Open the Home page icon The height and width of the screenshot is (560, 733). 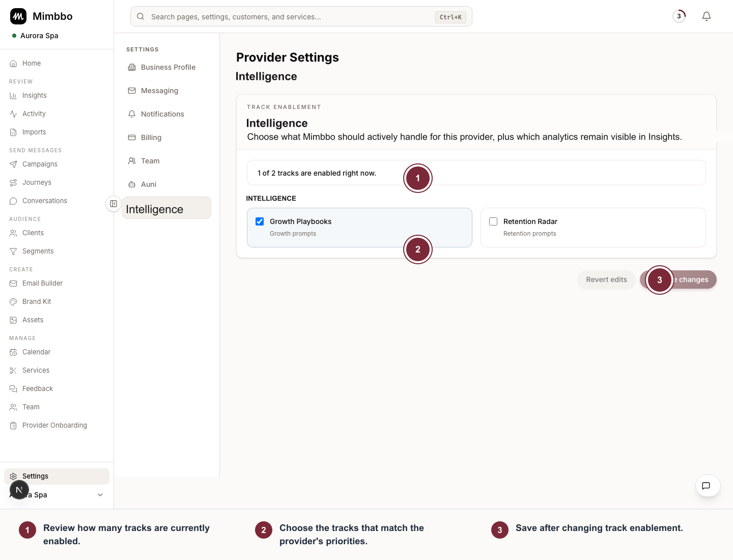[13, 64]
